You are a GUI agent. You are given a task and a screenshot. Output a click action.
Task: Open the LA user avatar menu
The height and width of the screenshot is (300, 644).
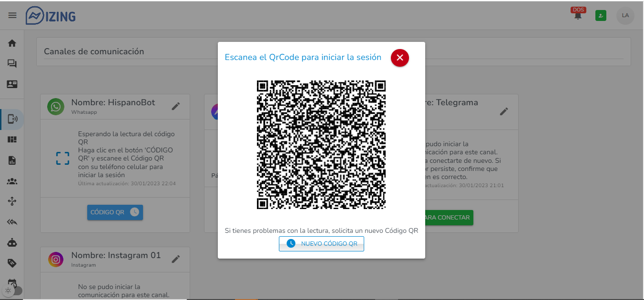[x=625, y=15]
